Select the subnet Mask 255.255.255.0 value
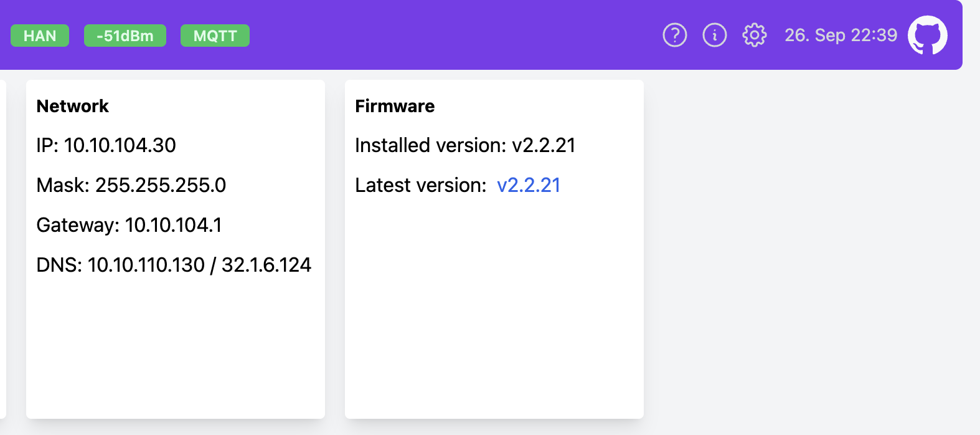 (161, 185)
